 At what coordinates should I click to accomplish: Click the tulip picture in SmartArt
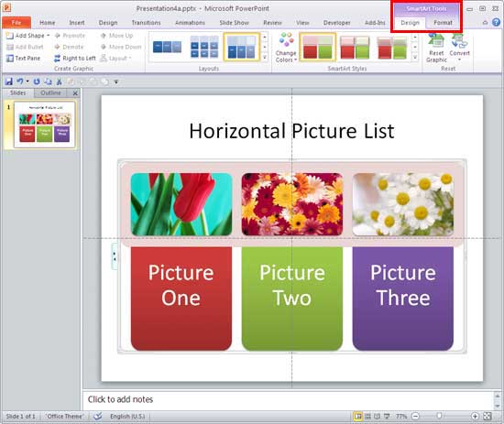tap(181, 204)
